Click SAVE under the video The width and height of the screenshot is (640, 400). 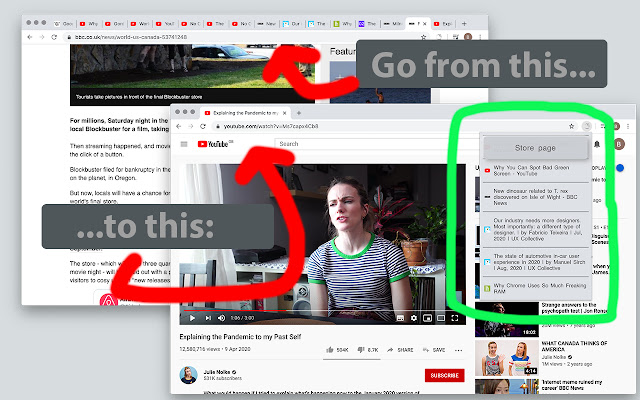pos(434,350)
